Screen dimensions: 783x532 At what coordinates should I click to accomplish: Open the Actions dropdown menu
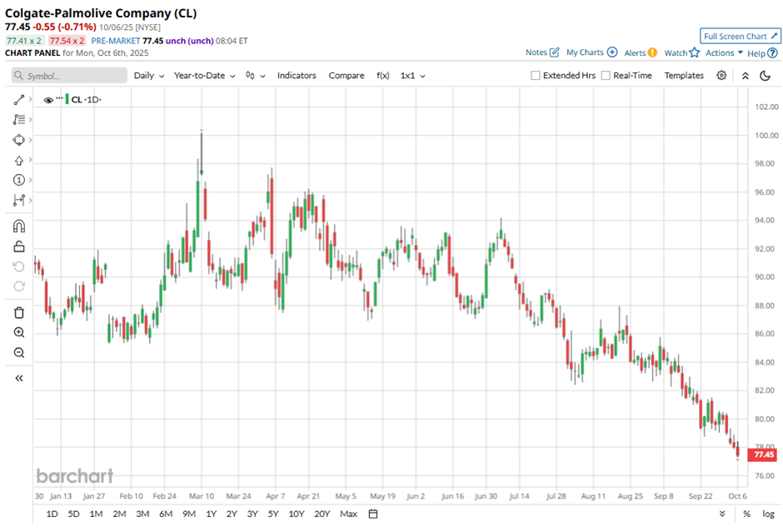[x=724, y=52]
